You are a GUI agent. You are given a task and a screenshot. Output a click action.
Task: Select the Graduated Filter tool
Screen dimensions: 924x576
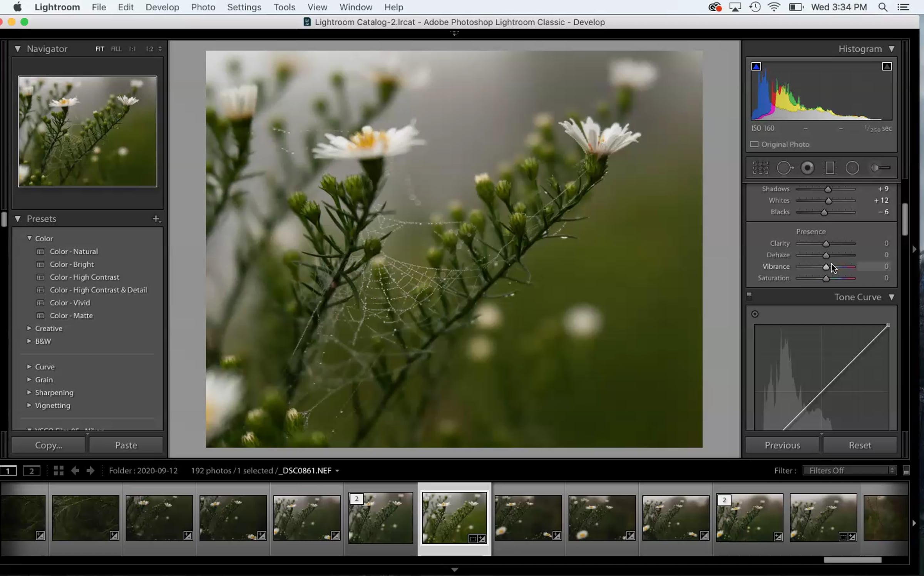(830, 168)
